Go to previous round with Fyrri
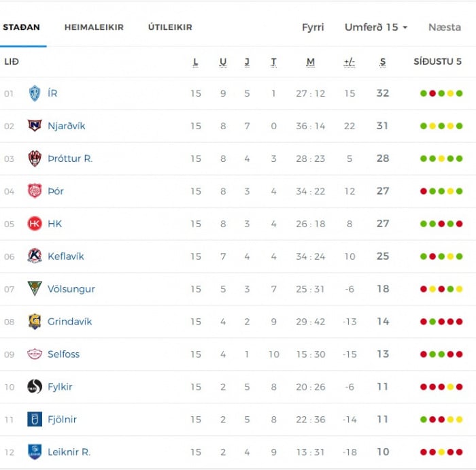Screen dimensions: 476x470 click(x=313, y=27)
